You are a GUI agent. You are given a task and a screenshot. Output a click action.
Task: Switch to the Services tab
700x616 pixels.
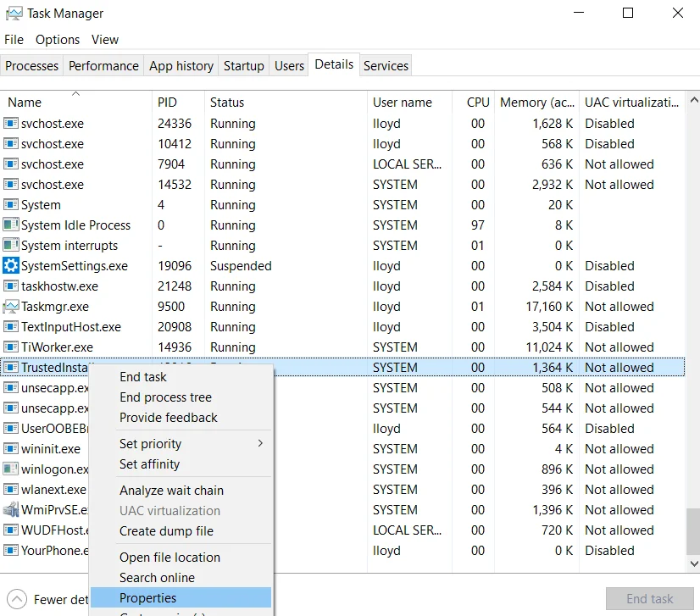386,65
